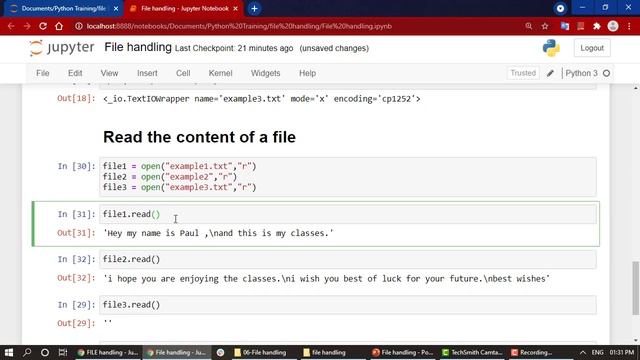Open the extensions puzzle icon
The width and height of the screenshot is (640, 360).
pos(597,26)
